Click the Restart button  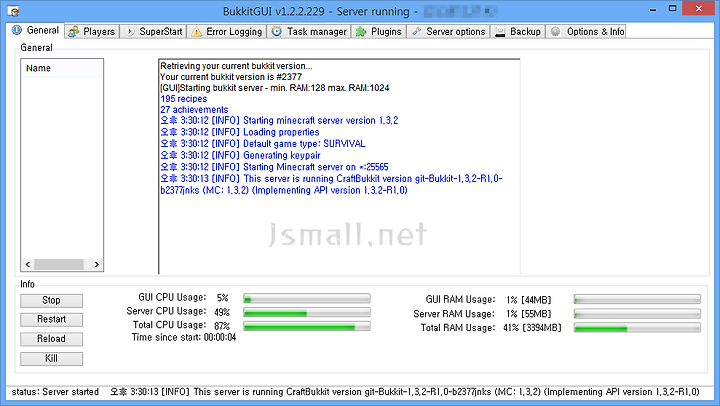(x=51, y=319)
